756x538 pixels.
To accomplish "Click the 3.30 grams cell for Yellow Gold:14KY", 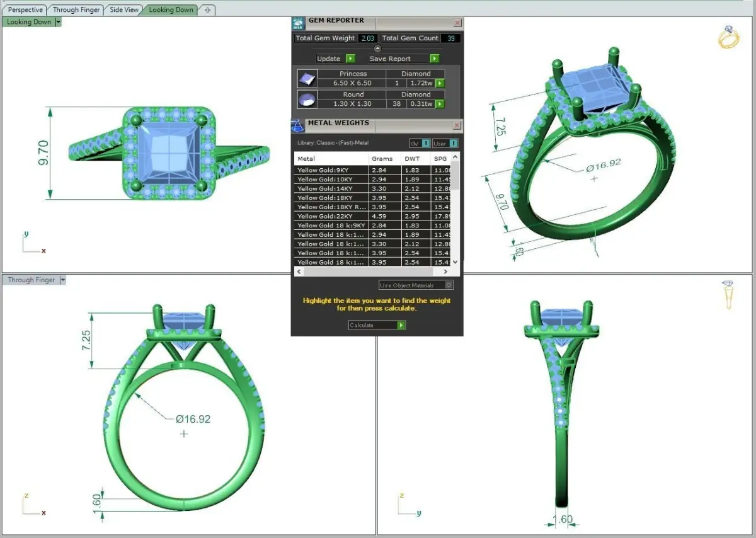I will [385, 188].
